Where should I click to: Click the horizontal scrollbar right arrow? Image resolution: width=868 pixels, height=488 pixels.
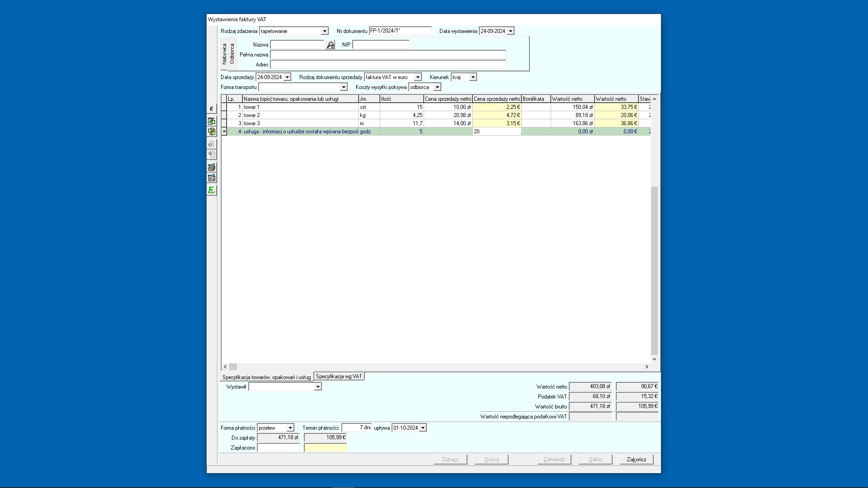pos(647,367)
